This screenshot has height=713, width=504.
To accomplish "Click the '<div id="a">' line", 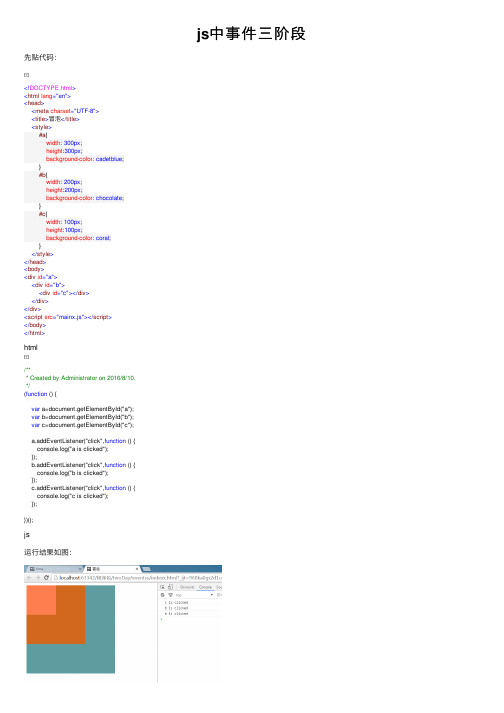I will pyautogui.click(x=40, y=277).
